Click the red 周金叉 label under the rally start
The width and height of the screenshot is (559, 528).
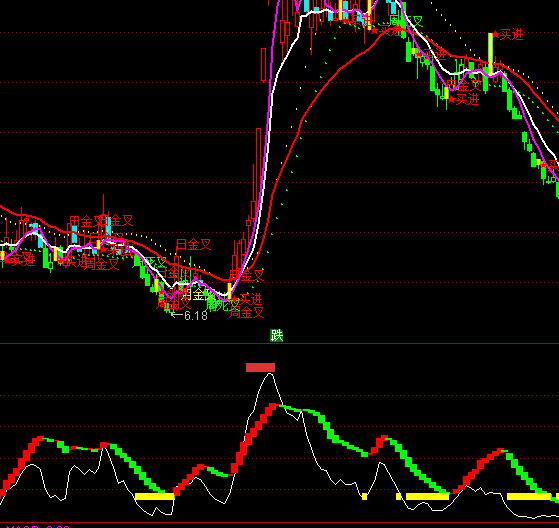pos(246,313)
